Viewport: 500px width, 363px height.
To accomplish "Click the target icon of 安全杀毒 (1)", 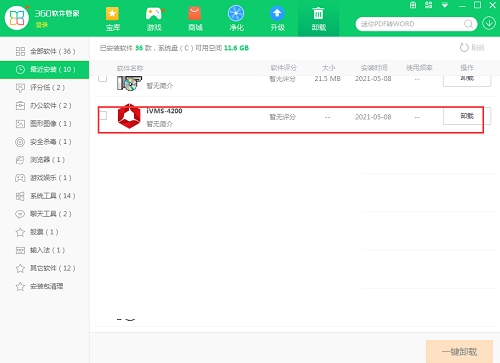I will 20,142.
